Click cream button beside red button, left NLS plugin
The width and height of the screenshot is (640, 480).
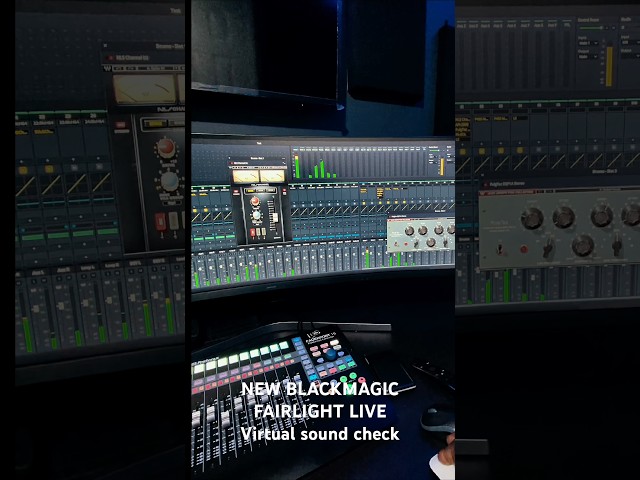coord(173,221)
